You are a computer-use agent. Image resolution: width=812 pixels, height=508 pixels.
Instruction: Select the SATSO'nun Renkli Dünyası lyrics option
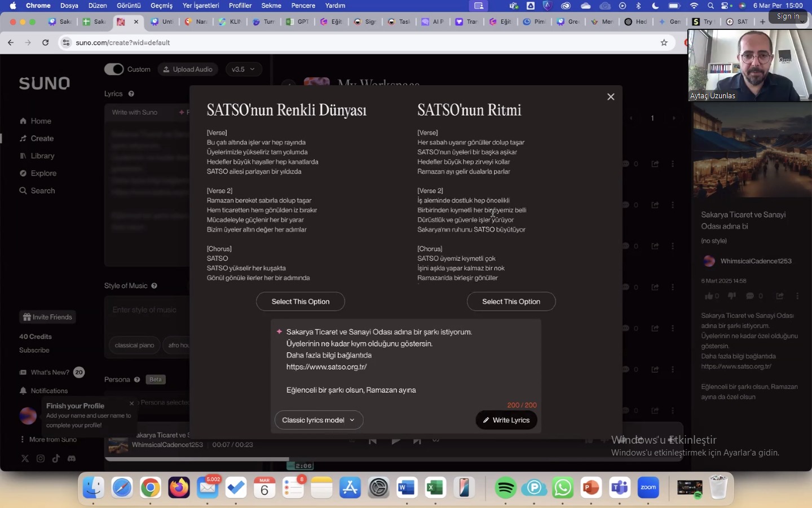[x=300, y=301]
